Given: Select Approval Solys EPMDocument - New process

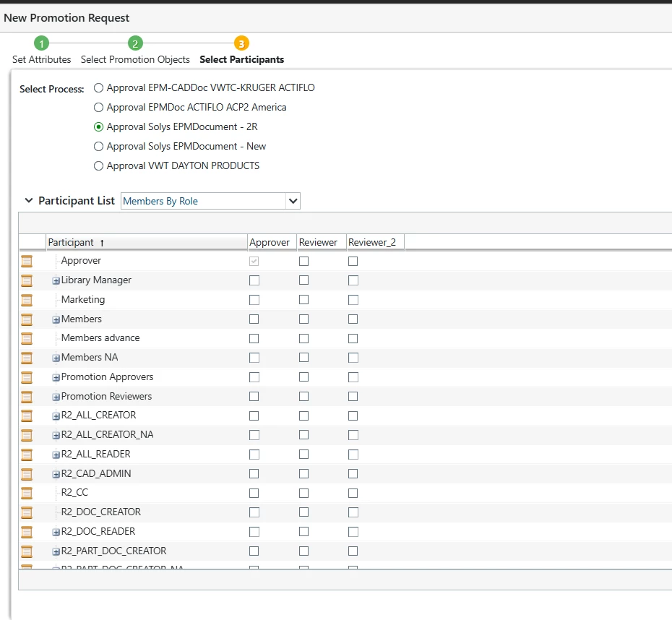Looking at the screenshot, I should (x=98, y=147).
